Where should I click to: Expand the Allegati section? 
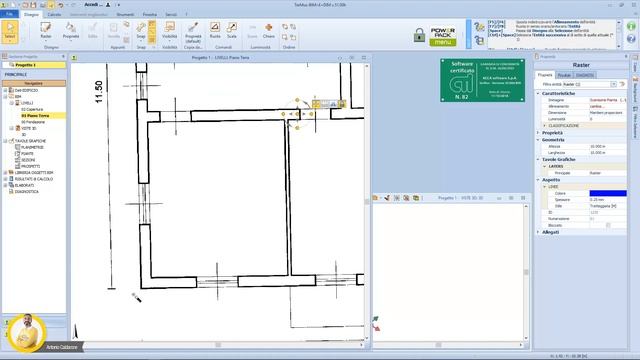click(x=538, y=232)
